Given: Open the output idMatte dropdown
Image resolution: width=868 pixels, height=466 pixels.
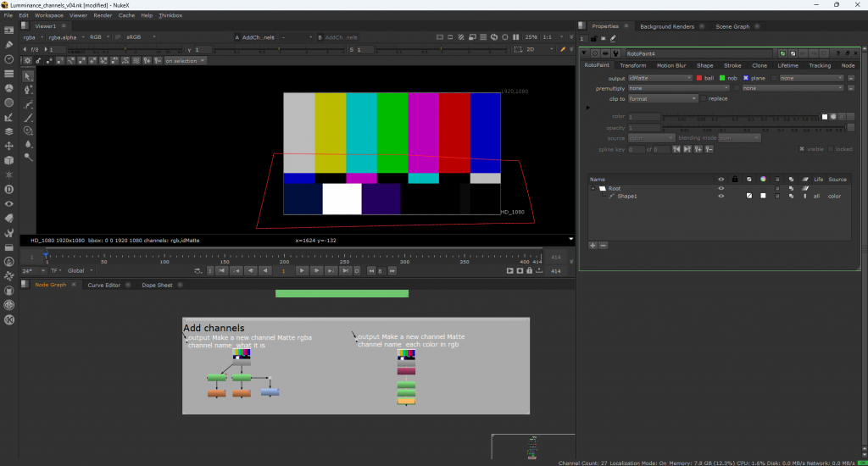Looking at the screenshot, I should (x=660, y=78).
